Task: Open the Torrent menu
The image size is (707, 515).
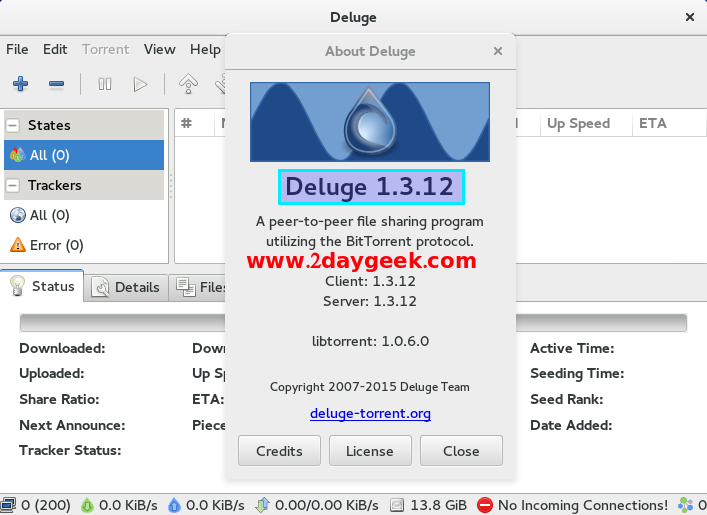Action: (106, 49)
